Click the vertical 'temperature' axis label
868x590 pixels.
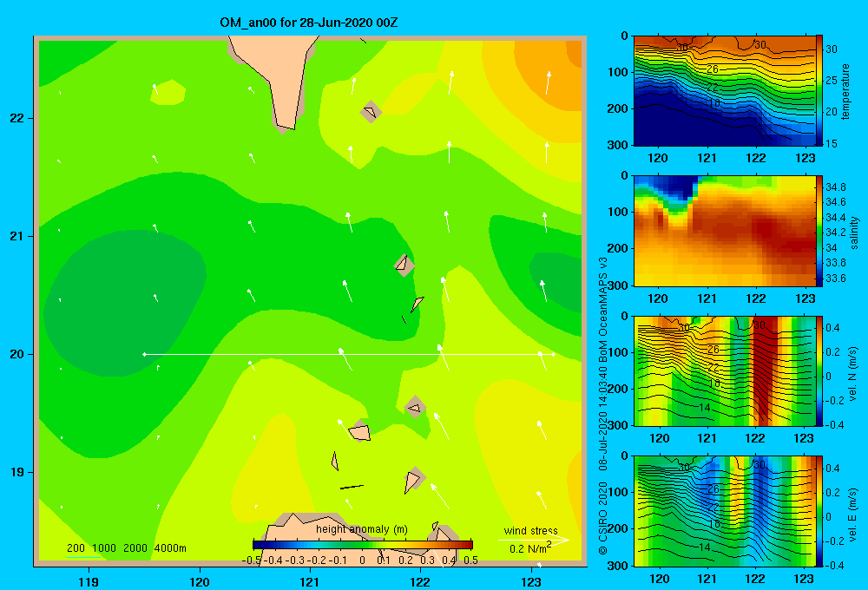pos(845,91)
